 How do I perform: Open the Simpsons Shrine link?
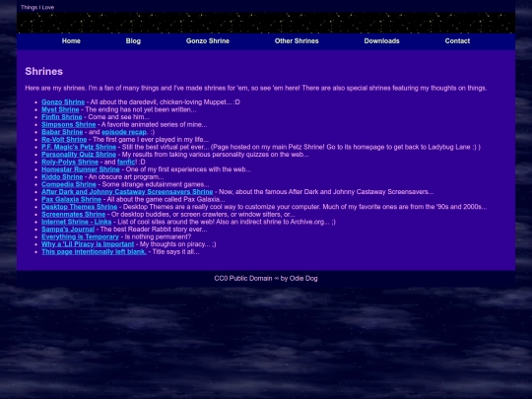point(69,124)
